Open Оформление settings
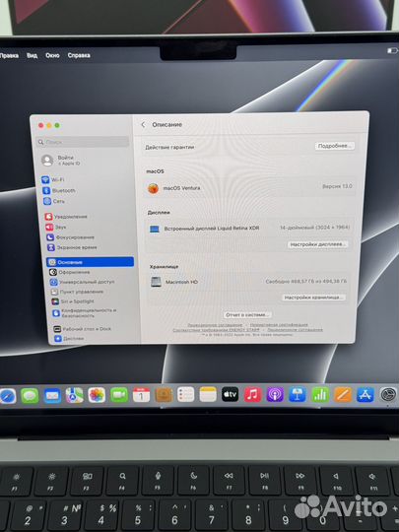The height and width of the screenshot is (532, 399). pos(70,272)
